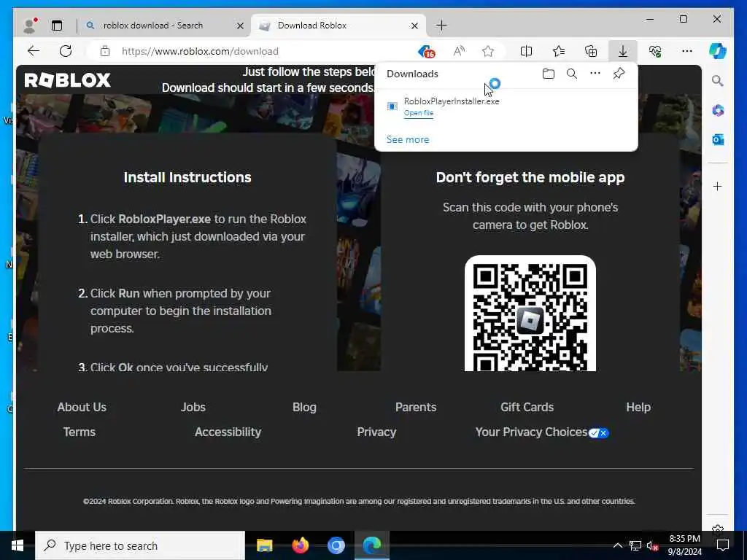Add sidebar app with plus icon
Screen dimensions: 747x560
(718, 186)
